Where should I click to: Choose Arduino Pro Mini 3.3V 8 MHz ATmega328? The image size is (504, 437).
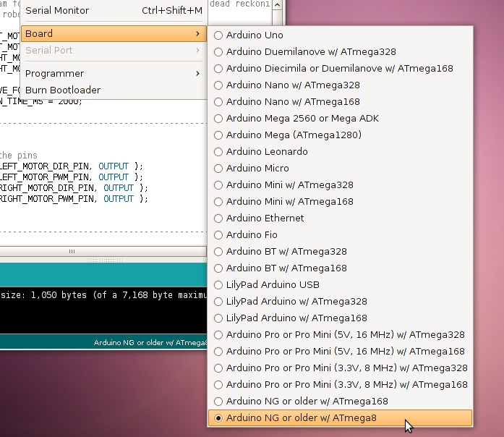click(x=340, y=368)
